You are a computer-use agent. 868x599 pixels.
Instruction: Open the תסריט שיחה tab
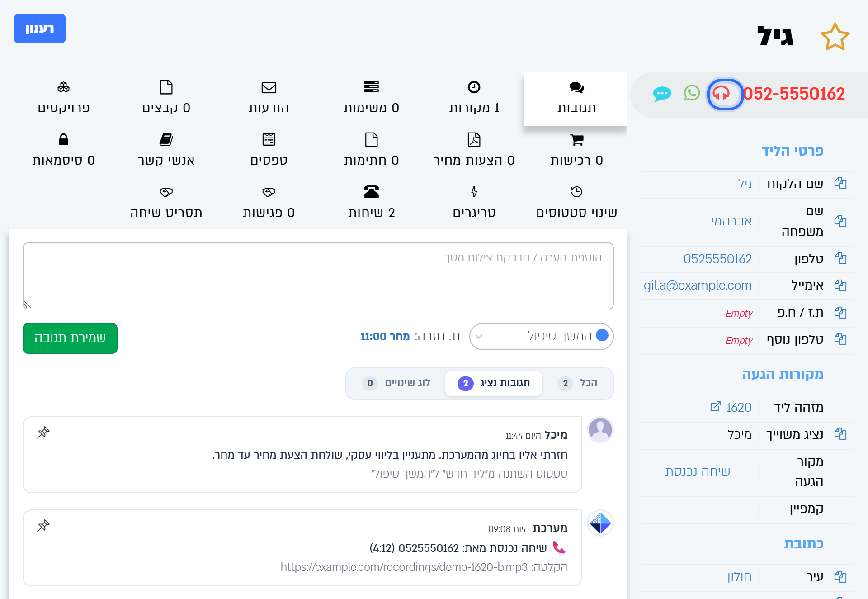[166, 204]
